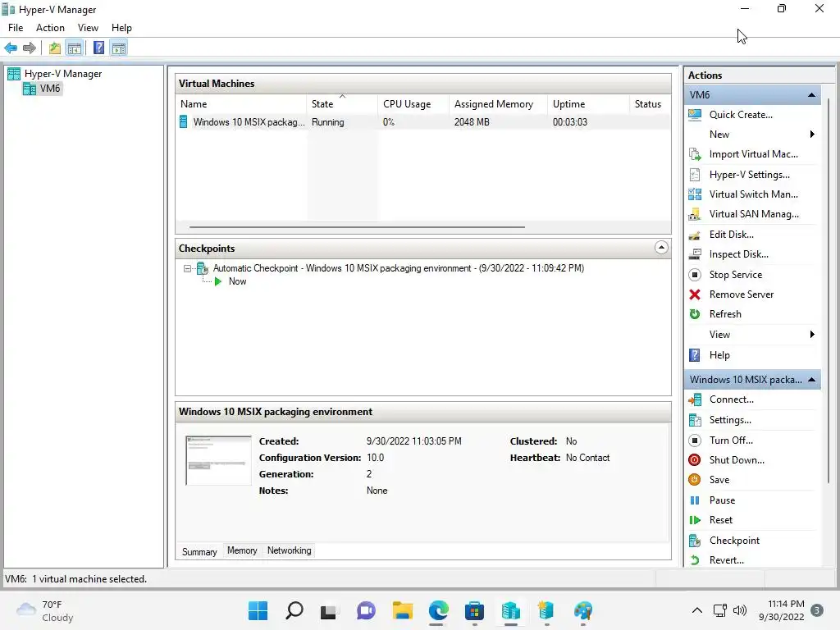Open Virtual SAN Manager action
Viewport: 840px width, 630px height.
(x=754, y=214)
